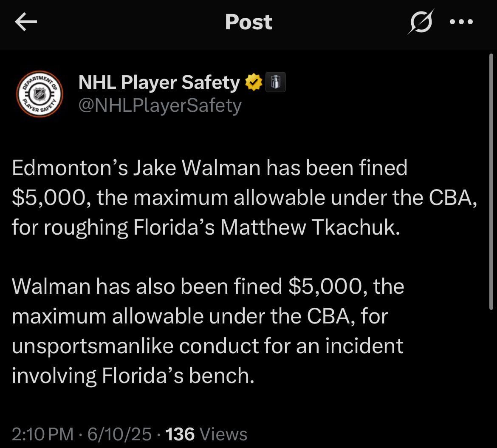This screenshot has height=448, width=497.
Task: Tap the 136 Views count
Action: [206, 434]
